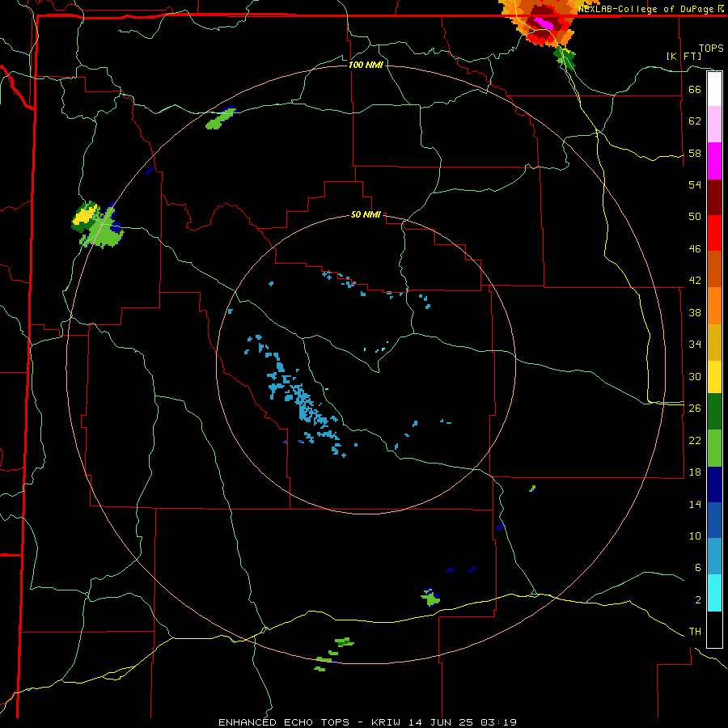
Task: Click legend value "34"
Action: pos(695,345)
